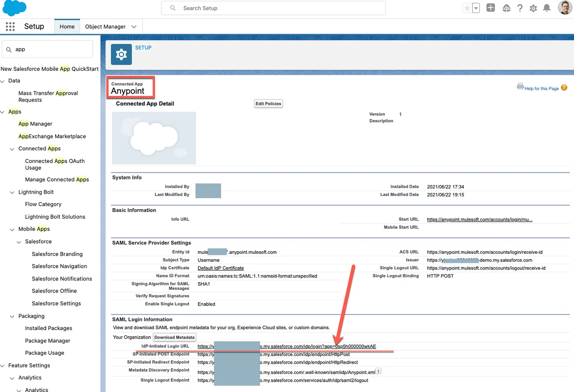
Task: Open Lightning Bolt Solutions
Action: click(x=55, y=217)
